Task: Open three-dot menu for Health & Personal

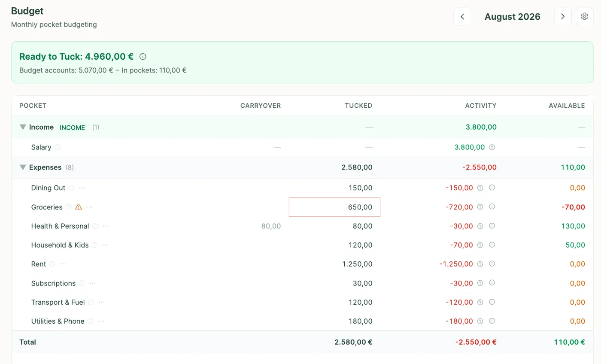Action: click(106, 226)
